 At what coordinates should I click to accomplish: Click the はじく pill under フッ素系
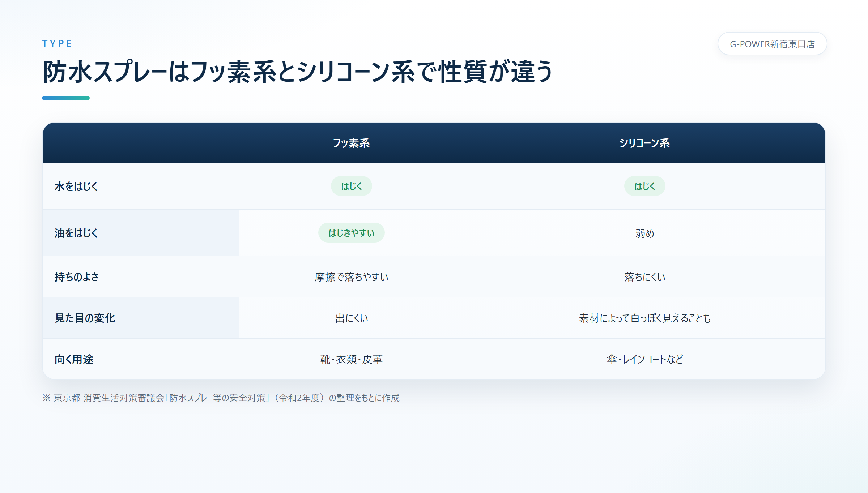pos(351,186)
